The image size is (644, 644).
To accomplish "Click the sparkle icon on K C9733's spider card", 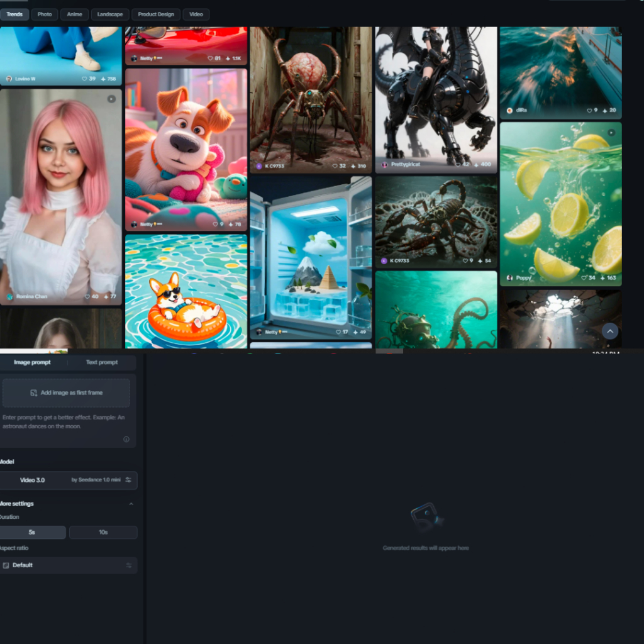I will pos(353,166).
